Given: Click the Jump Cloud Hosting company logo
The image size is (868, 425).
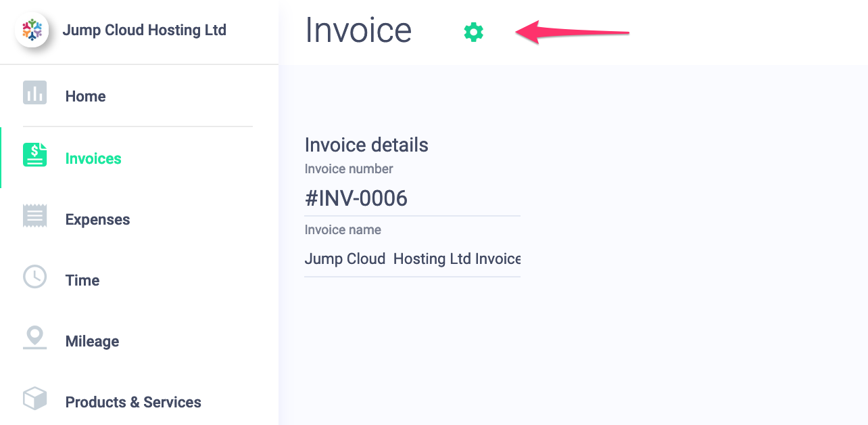Looking at the screenshot, I should [x=32, y=30].
